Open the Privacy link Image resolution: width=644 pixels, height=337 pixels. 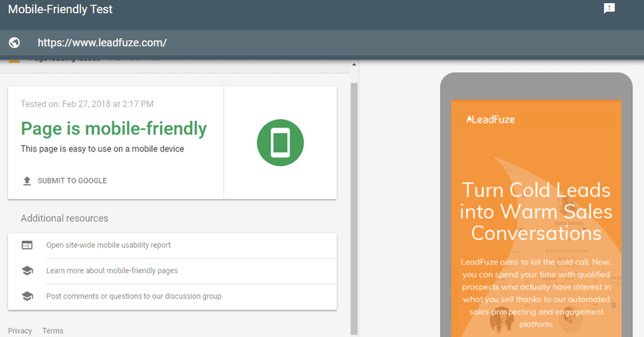coord(19,331)
